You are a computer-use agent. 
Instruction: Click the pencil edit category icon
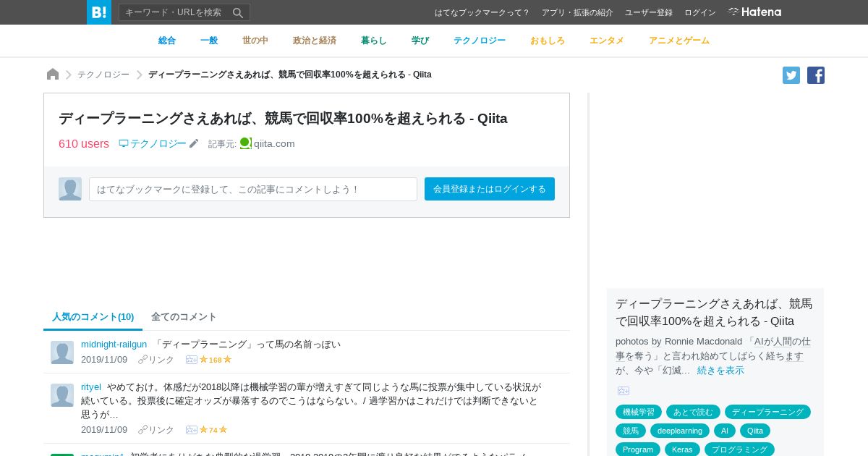coord(194,143)
